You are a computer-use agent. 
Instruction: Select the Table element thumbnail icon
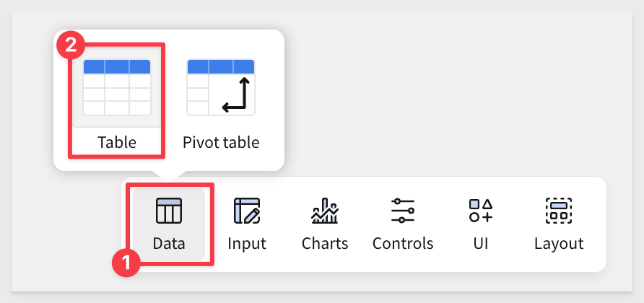tap(117, 87)
